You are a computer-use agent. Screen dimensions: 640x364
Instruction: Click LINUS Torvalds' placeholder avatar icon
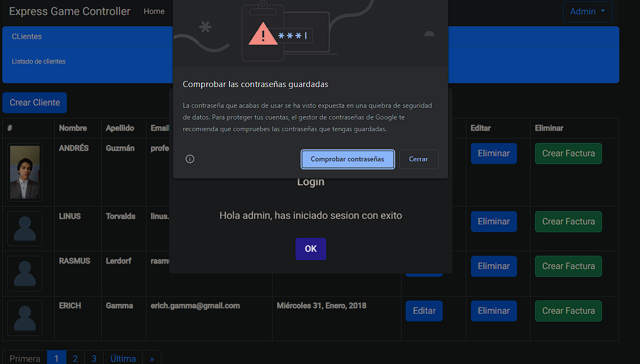click(x=25, y=228)
